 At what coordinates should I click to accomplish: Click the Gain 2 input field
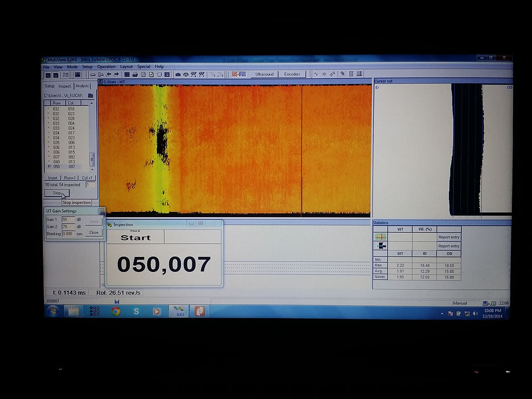68,227
